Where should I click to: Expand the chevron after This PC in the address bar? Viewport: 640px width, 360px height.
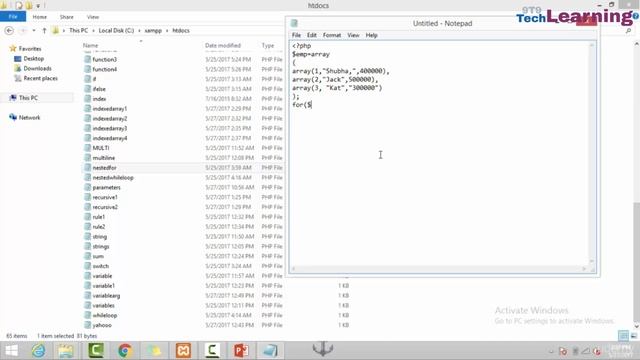[x=93, y=31]
